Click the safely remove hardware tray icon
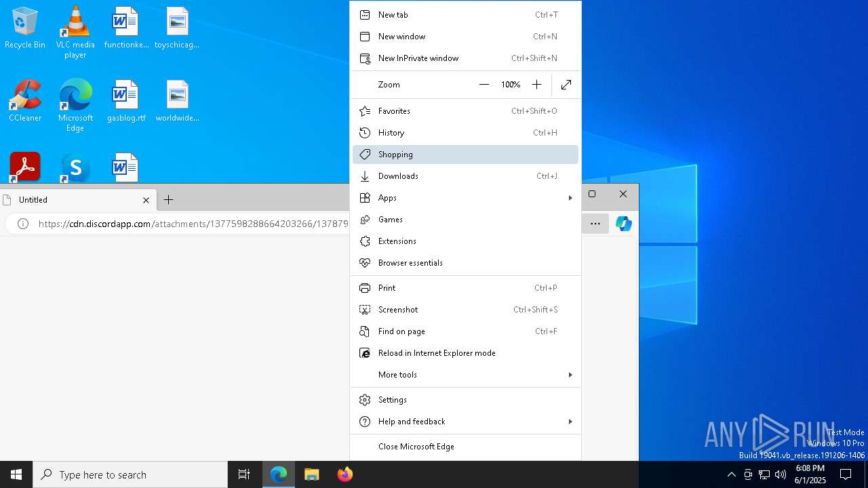This screenshot has width=868, height=488. coord(748,474)
